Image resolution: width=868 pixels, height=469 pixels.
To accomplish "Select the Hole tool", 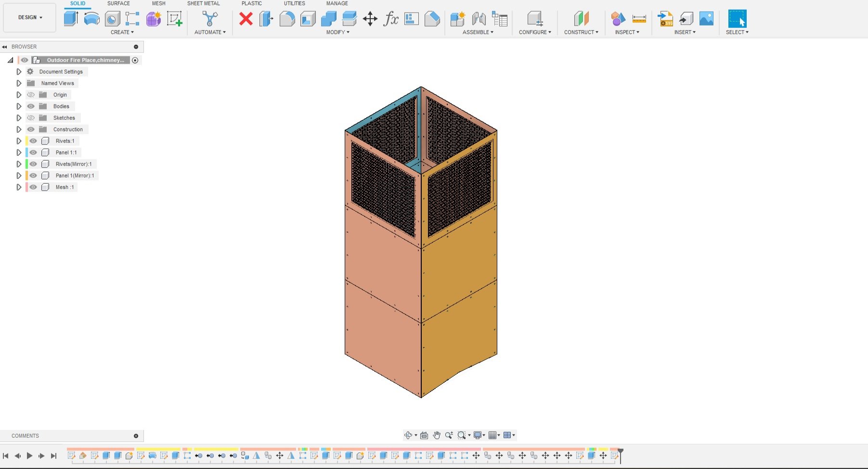I will (x=112, y=19).
